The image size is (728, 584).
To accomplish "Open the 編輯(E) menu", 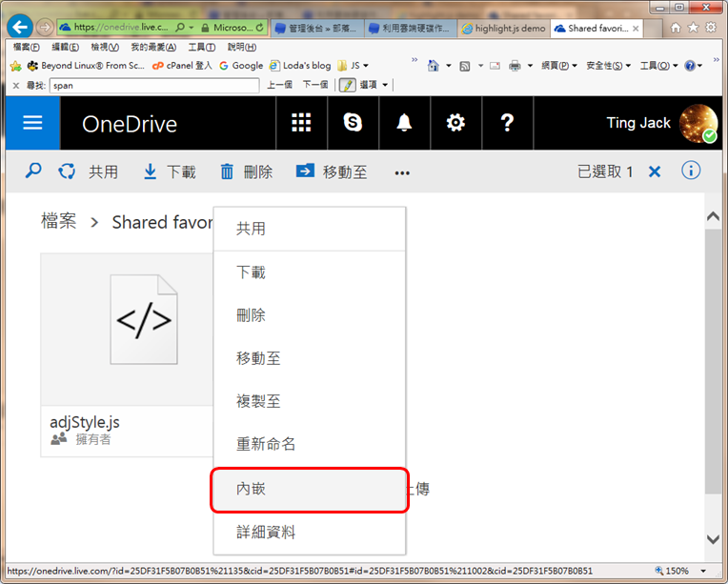I will pyautogui.click(x=65, y=47).
